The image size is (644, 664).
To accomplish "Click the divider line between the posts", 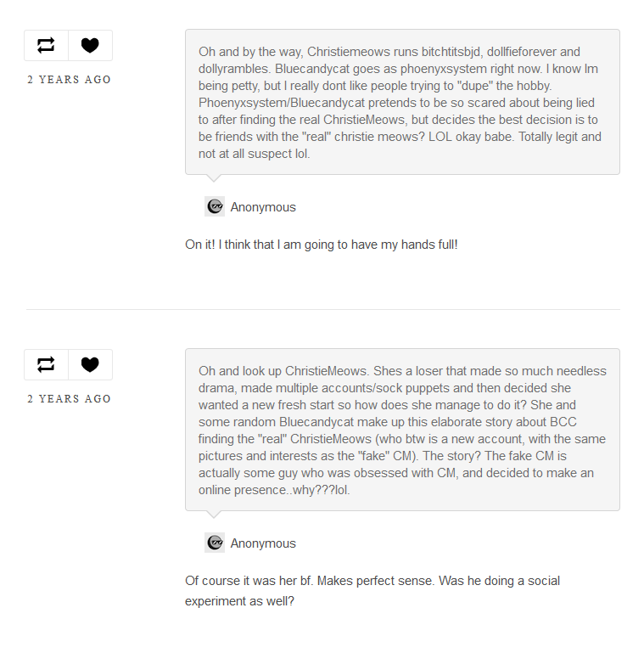I will click(x=322, y=310).
